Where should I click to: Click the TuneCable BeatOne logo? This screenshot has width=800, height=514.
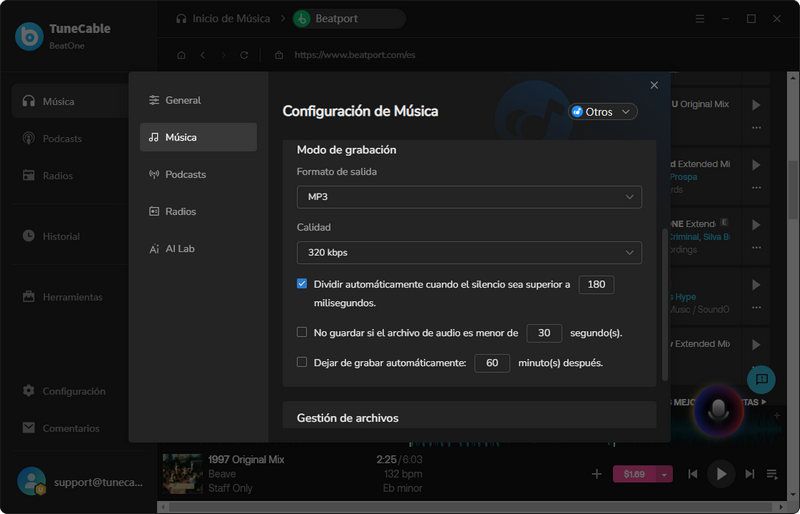[x=29, y=36]
